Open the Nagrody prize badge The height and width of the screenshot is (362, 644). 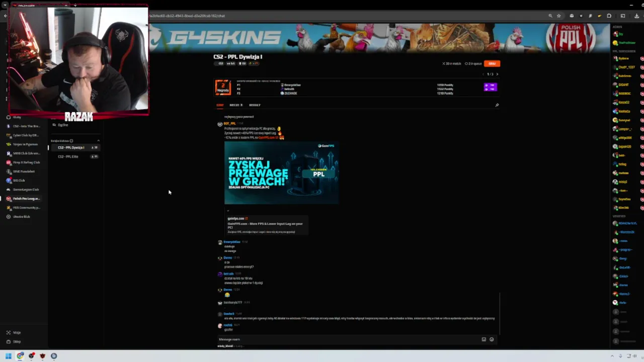(223, 87)
